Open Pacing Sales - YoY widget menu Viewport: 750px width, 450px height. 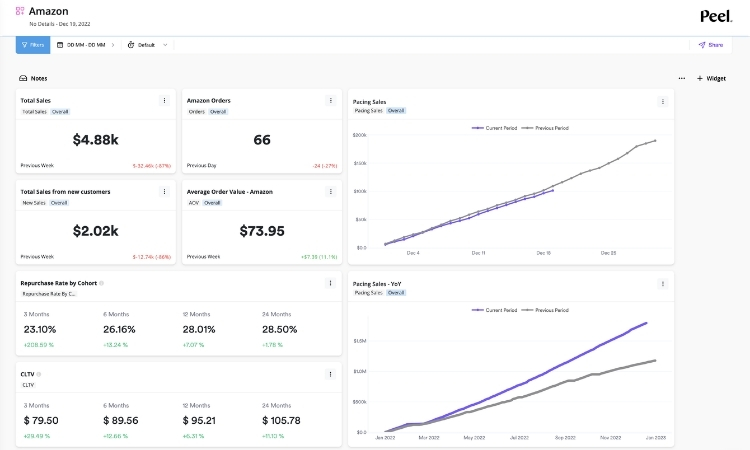point(662,284)
